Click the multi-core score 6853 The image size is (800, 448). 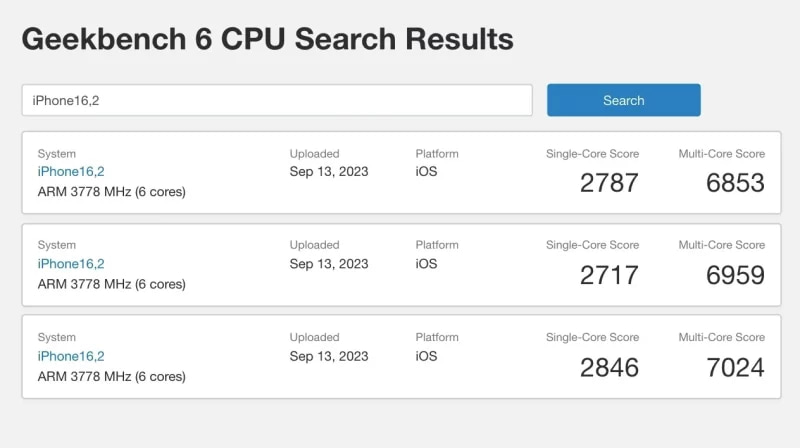tap(735, 183)
